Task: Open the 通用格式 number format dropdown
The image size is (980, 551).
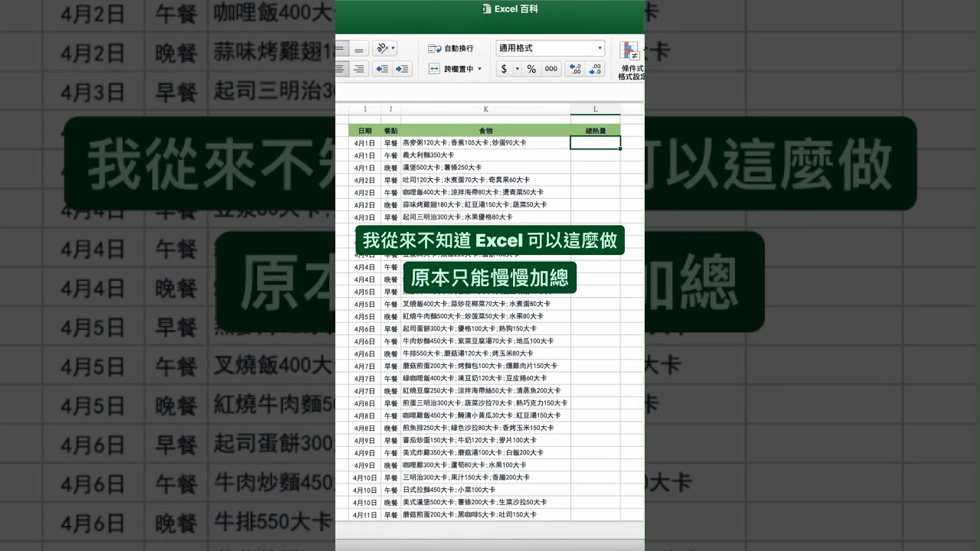Action: coord(550,48)
